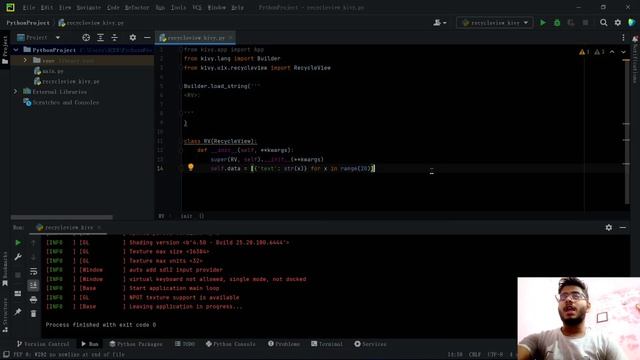Open the Help menu
640x360 pixels.
point(237,7)
